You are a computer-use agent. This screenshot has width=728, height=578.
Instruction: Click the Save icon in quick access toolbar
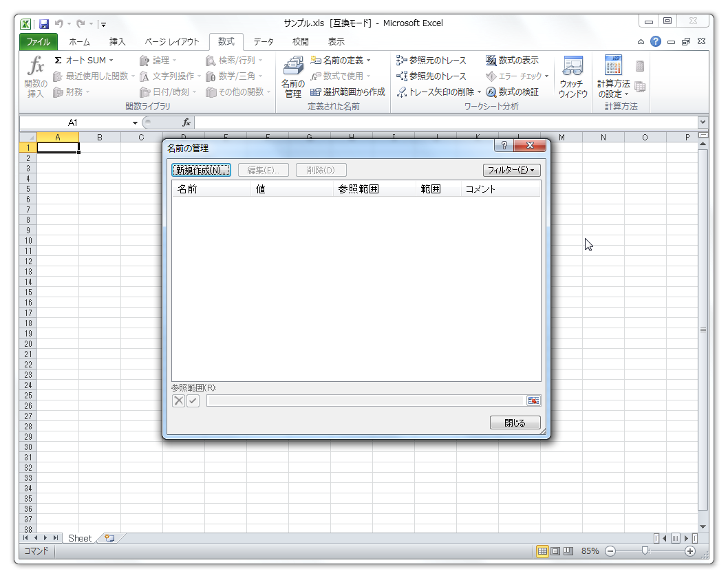44,24
